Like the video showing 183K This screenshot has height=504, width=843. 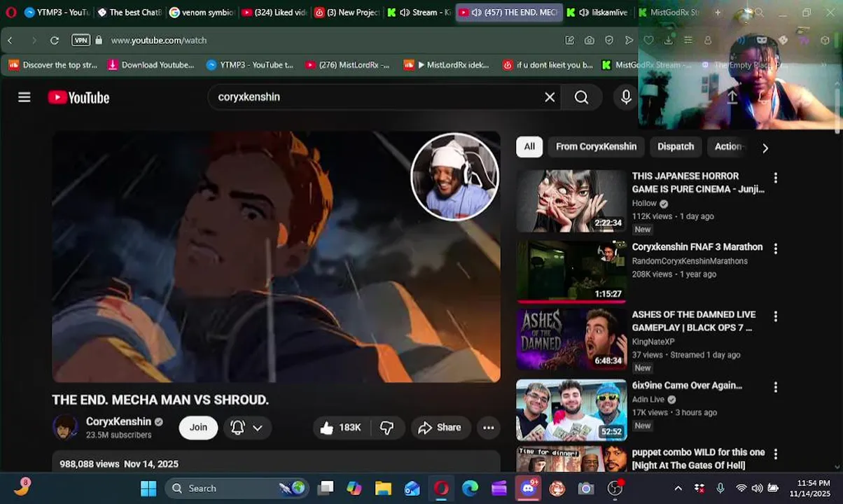click(341, 428)
